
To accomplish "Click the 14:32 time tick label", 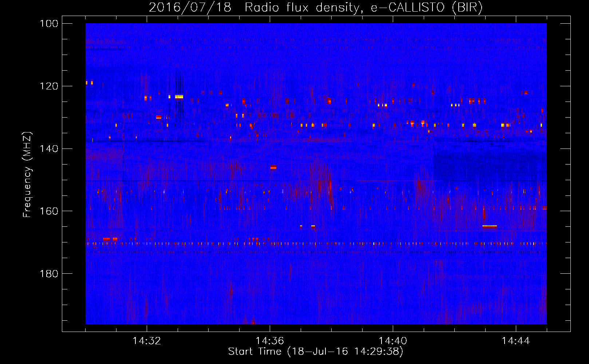I will click(x=147, y=341).
